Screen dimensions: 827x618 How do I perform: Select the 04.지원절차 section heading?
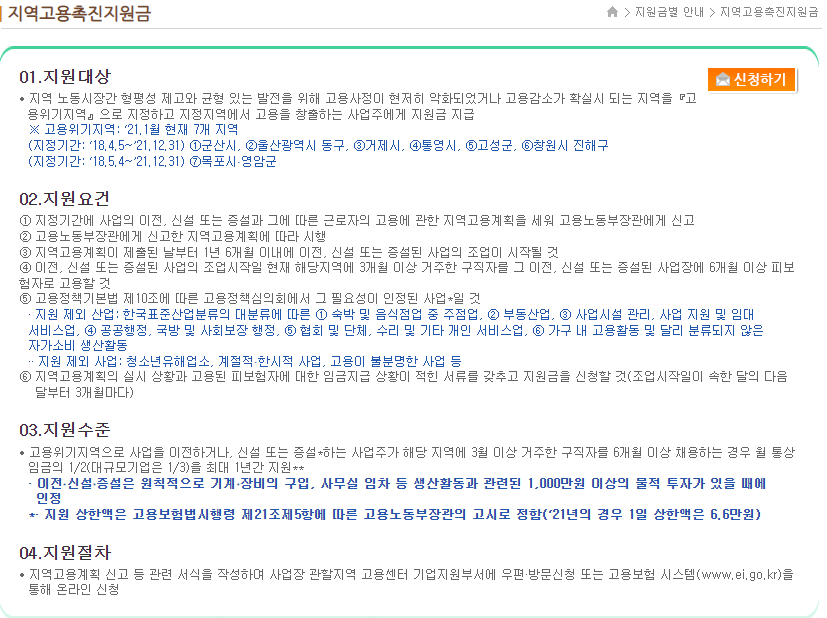(65, 553)
